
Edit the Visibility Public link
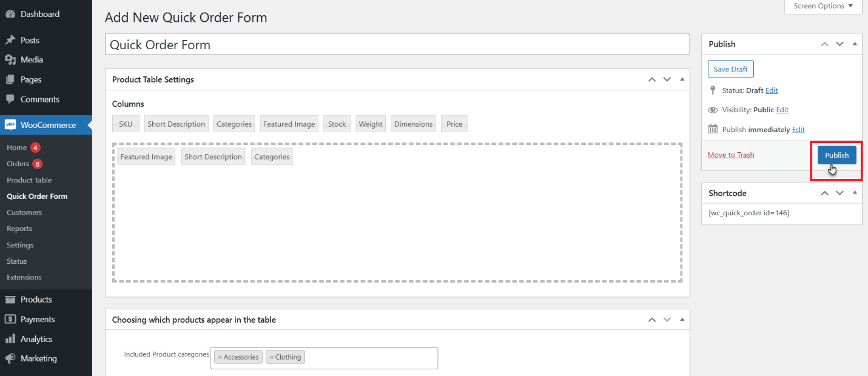tap(782, 110)
